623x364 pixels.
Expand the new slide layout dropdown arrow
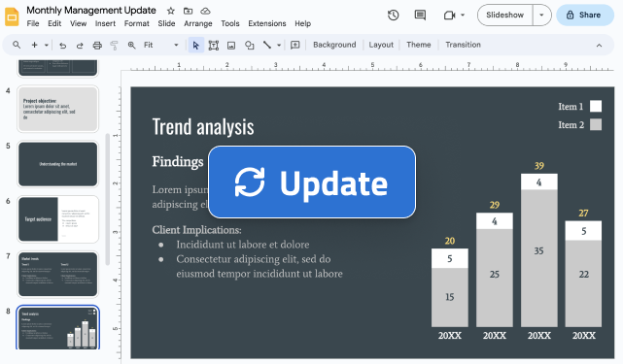[x=47, y=46]
